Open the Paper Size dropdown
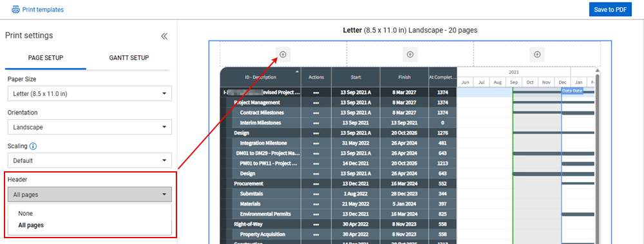Image resolution: width=644 pixels, height=244 pixels. (90, 93)
